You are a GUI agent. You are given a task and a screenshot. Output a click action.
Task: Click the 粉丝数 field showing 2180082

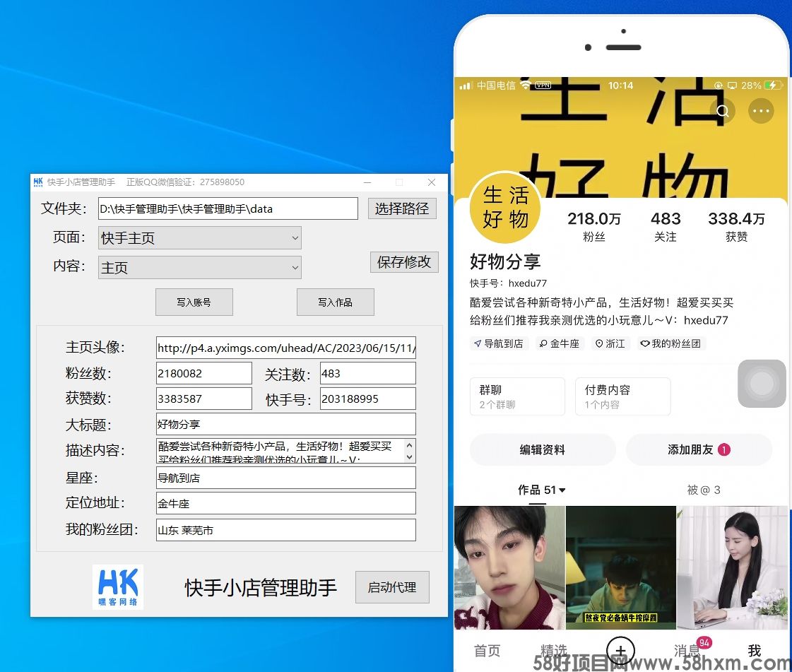pos(203,373)
